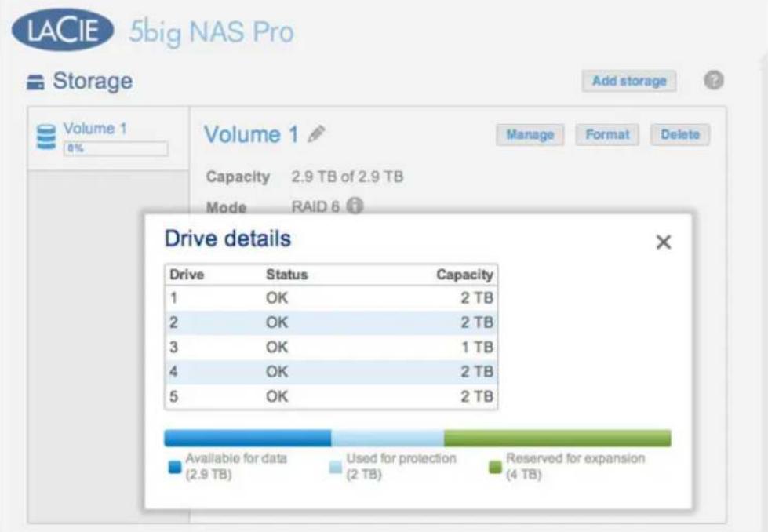Screen dimensions: 768x532
Task: Click the Storage page heading
Action: click(93, 81)
